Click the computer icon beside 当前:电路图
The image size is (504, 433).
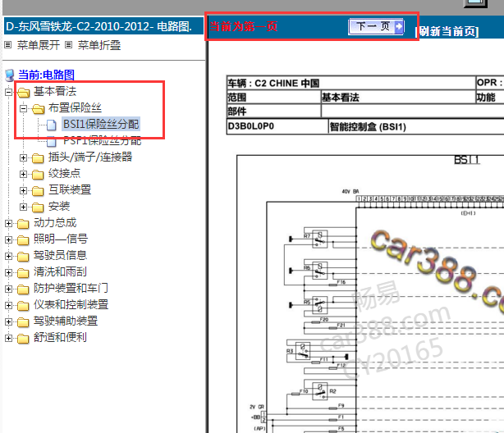10,75
